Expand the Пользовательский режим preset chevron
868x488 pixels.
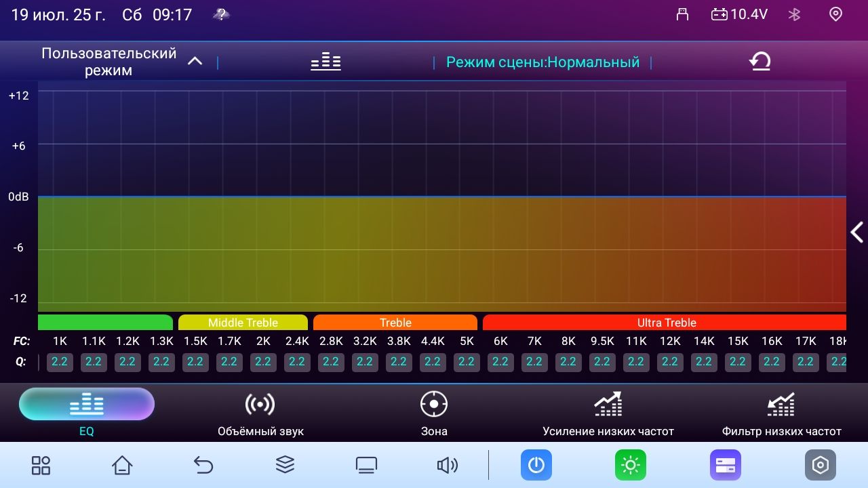click(195, 62)
